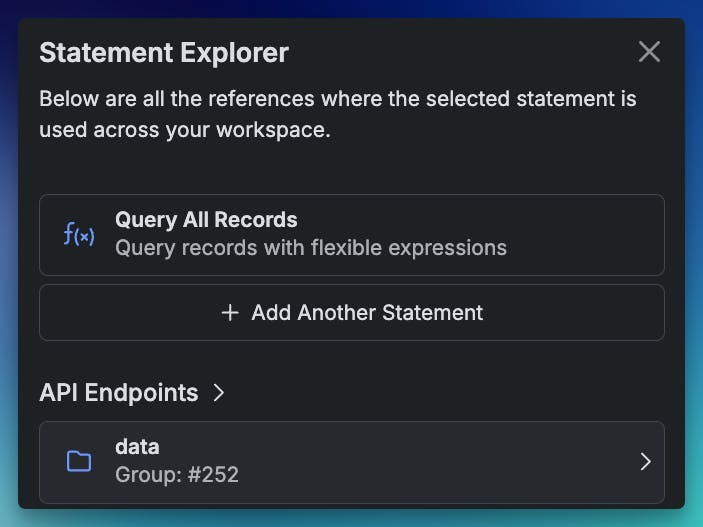Screen dimensions: 703x527
Task: Expand the chevron beside API Endpoints
Action: [x=219, y=393]
